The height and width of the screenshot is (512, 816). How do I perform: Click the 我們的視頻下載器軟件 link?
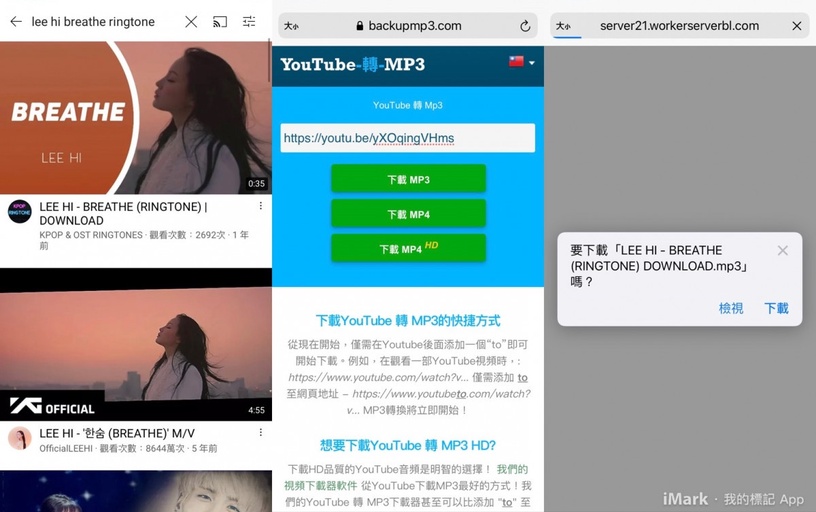[x=406, y=477]
